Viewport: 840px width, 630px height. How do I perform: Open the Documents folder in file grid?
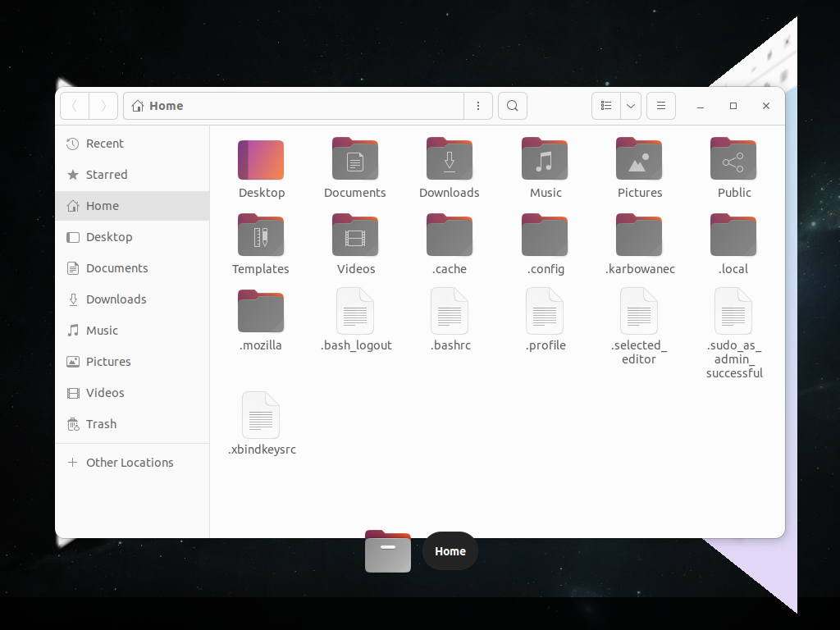(354, 158)
